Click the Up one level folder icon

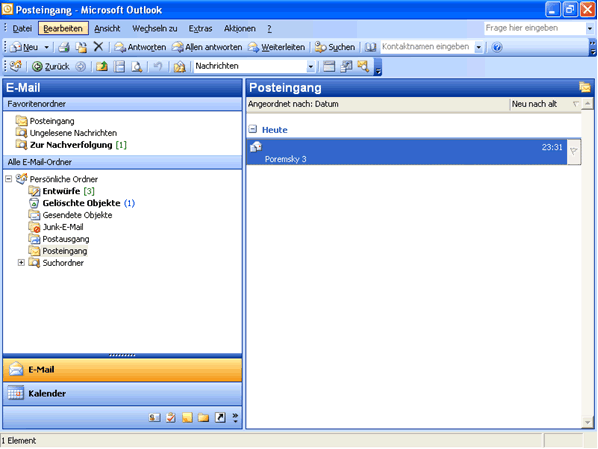click(x=101, y=66)
